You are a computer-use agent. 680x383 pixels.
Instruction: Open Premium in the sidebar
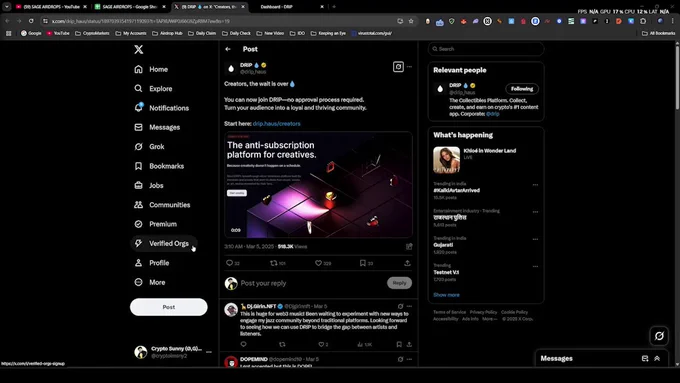click(x=155, y=224)
